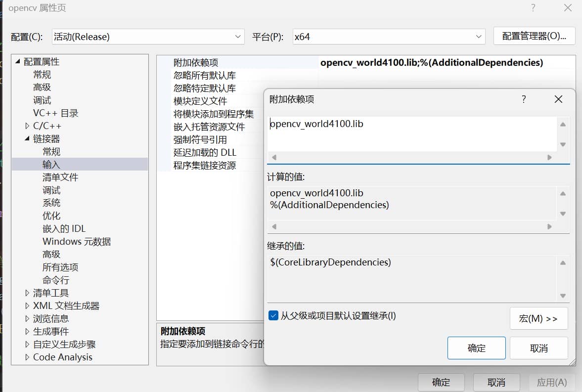Open the 配置 dropdown showing 活动(Release)
This screenshot has height=392, width=582.
point(147,37)
